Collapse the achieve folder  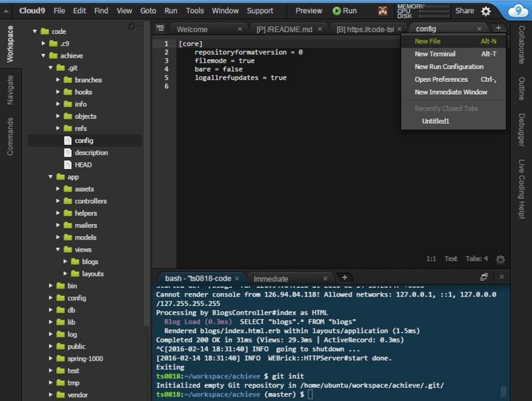43,56
